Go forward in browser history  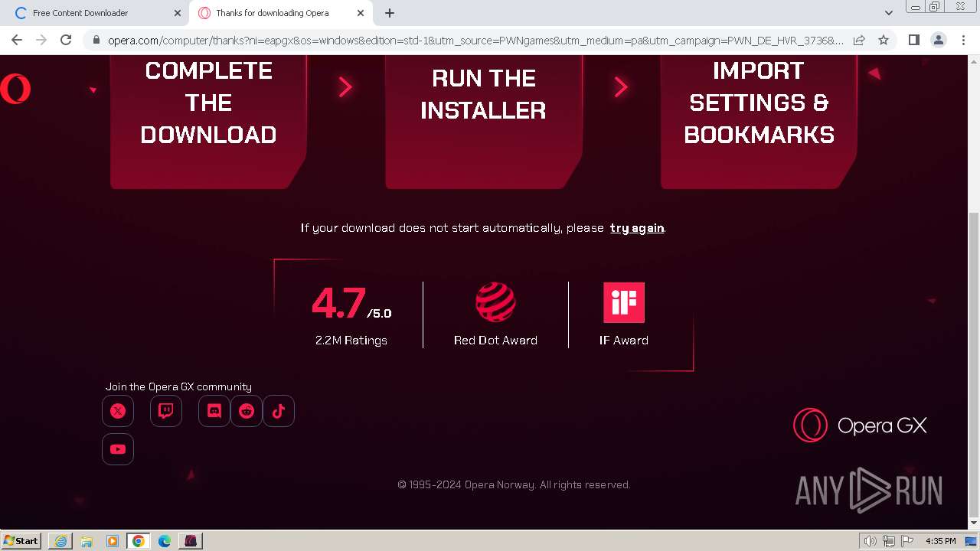(x=41, y=40)
